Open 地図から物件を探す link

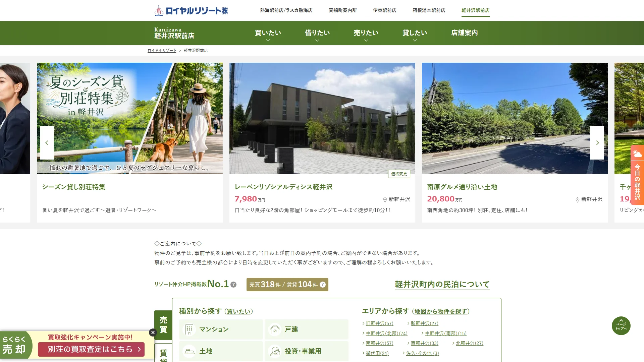tap(441, 311)
